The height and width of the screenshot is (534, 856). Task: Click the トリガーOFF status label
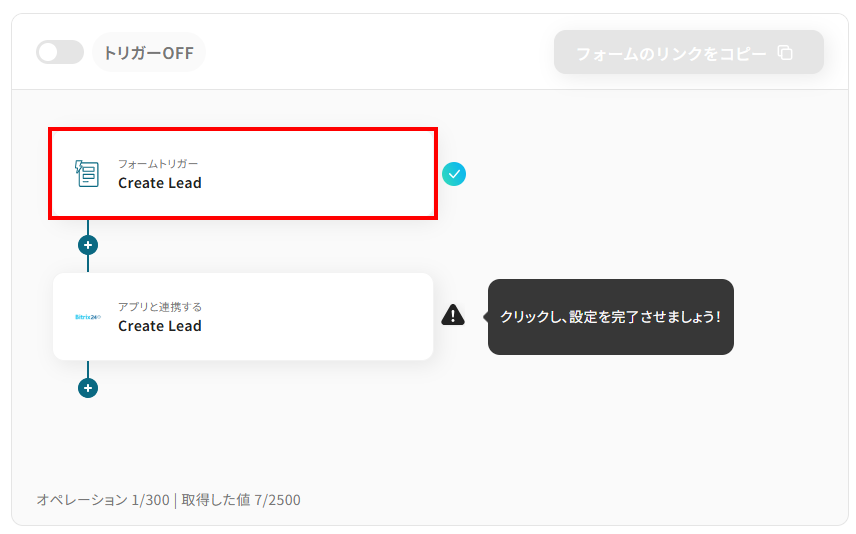(x=148, y=53)
